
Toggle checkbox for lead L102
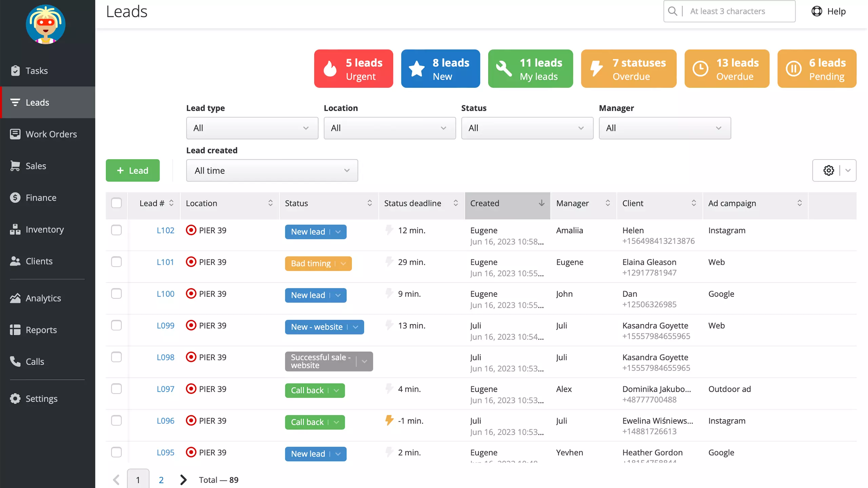click(x=116, y=230)
